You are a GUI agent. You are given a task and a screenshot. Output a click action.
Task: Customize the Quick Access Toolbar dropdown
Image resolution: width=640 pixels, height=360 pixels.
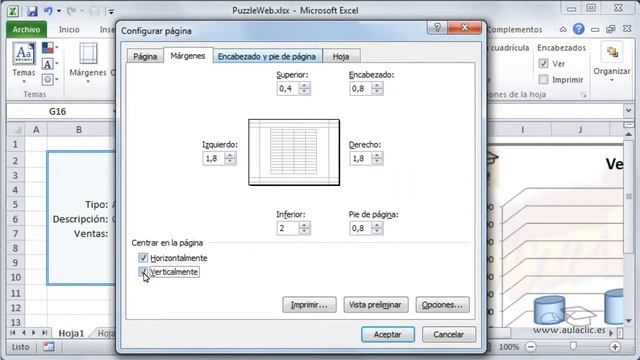point(111,12)
